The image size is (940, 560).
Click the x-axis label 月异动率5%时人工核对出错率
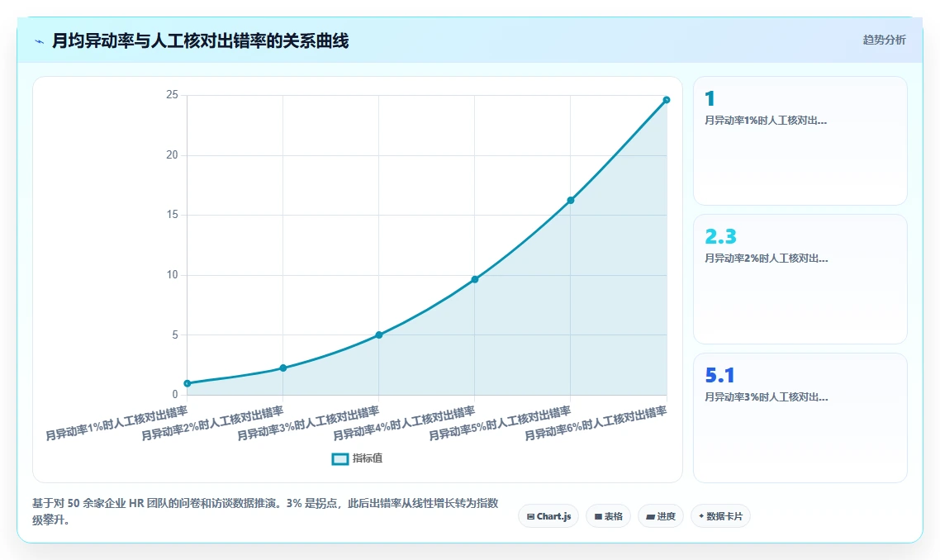pyautogui.click(x=500, y=423)
